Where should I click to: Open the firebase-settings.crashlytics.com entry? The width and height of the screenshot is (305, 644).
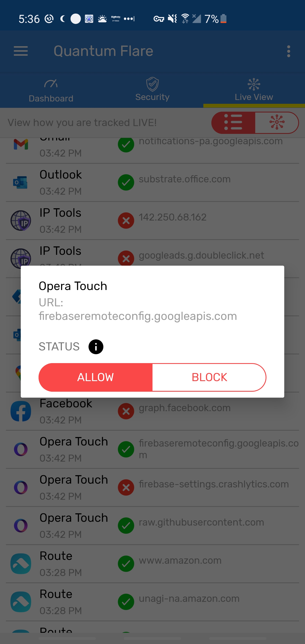152,487
